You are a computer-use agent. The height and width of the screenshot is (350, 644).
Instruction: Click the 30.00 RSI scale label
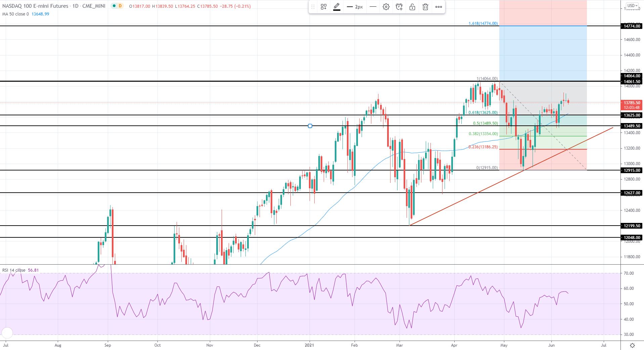(x=629, y=335)
